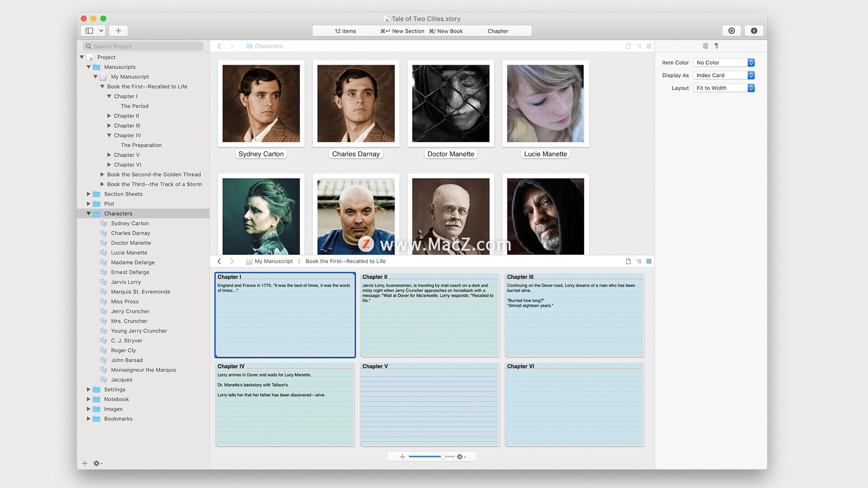Select the Chapter IV index card
868x488 pixels.
tap(285, 404)
